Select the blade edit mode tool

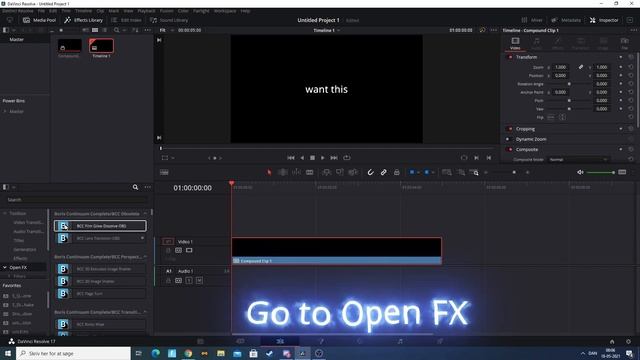310,172
